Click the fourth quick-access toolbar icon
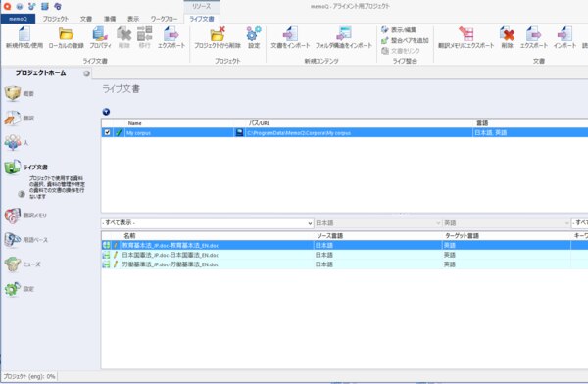This screenshot has width=588, height=384. click(45, 7)
